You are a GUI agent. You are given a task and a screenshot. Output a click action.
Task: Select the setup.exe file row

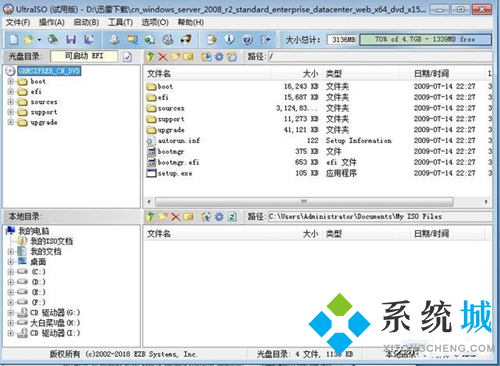[317, 173]
